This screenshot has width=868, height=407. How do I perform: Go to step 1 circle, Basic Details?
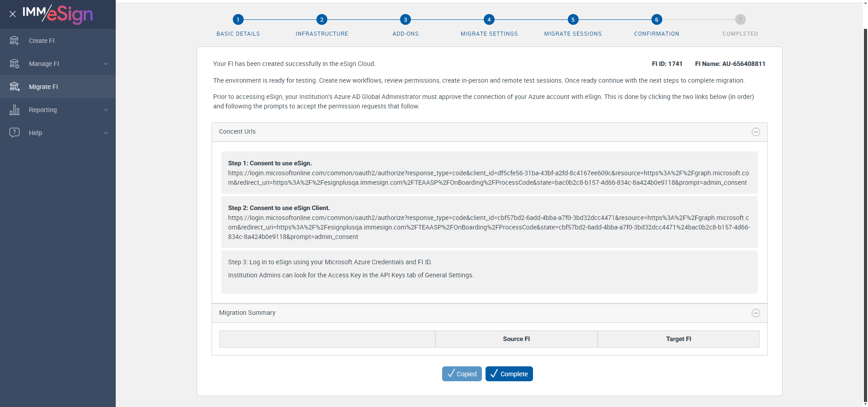click(x=238, y=19)
